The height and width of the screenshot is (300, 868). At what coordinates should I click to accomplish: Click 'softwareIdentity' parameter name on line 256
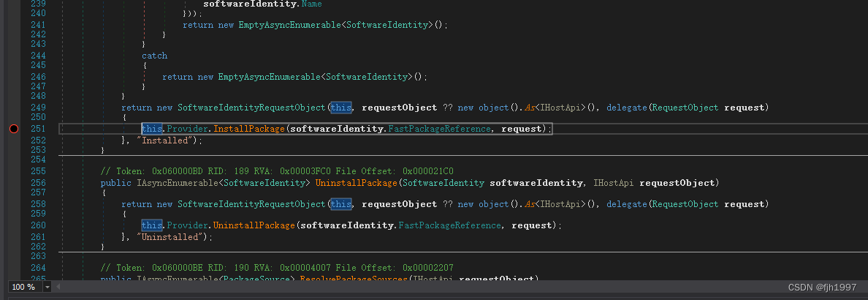pos(536,183)
